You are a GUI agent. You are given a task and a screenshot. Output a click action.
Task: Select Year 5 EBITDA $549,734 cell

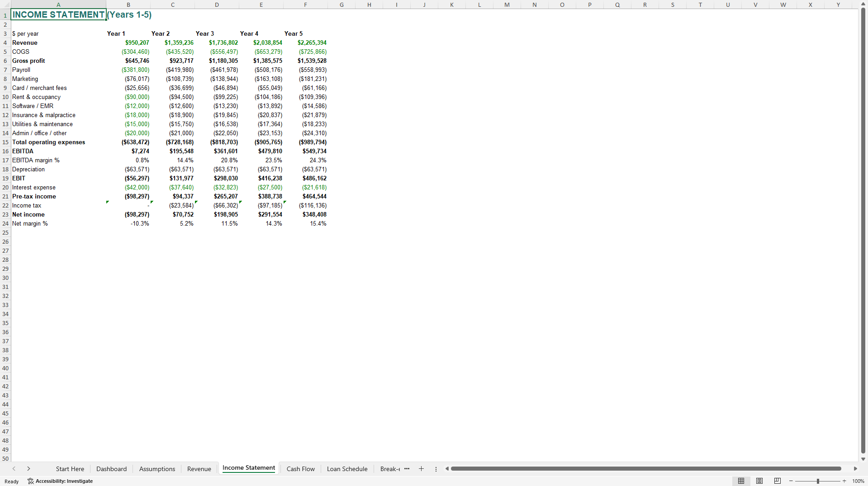coord(306,151)
